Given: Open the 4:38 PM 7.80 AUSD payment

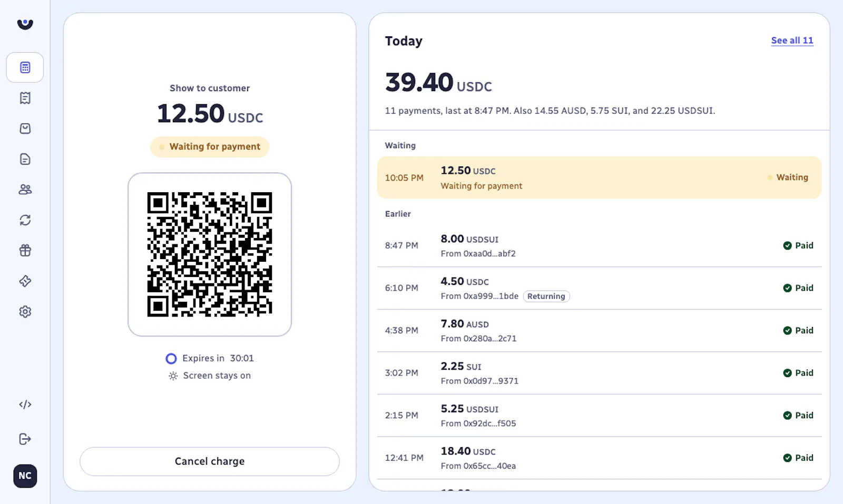Looking at the screenshot, I should 599,331.
